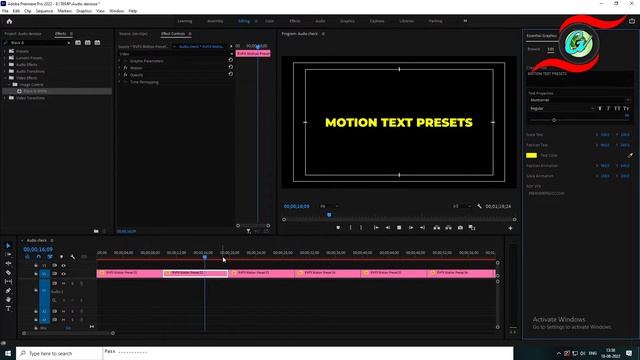Toggle lock on V1 track

(x=36, y=274)
